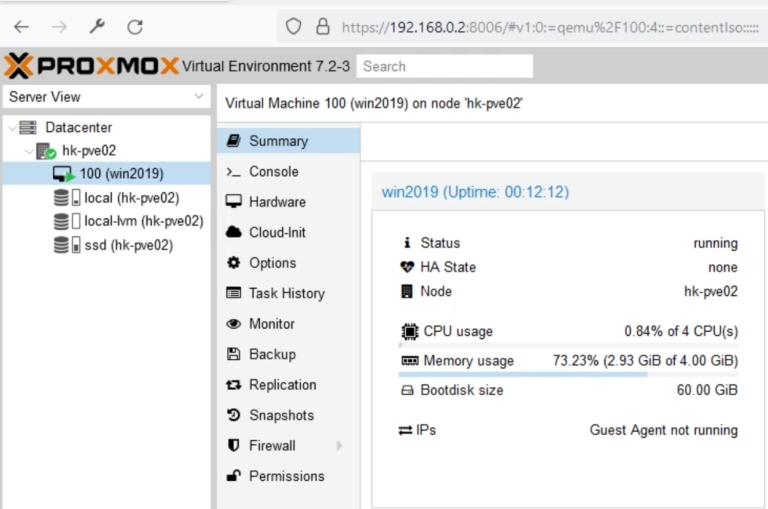Open the Console tab
Screen dimensions: 768x509
[273, 172]
